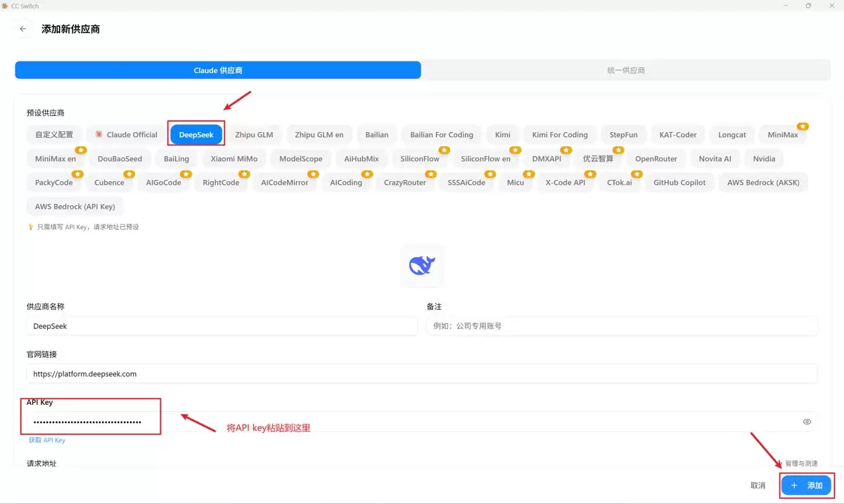844x504 pixels.
Task: Select GitHub Copilot preset
Action: 679,183
